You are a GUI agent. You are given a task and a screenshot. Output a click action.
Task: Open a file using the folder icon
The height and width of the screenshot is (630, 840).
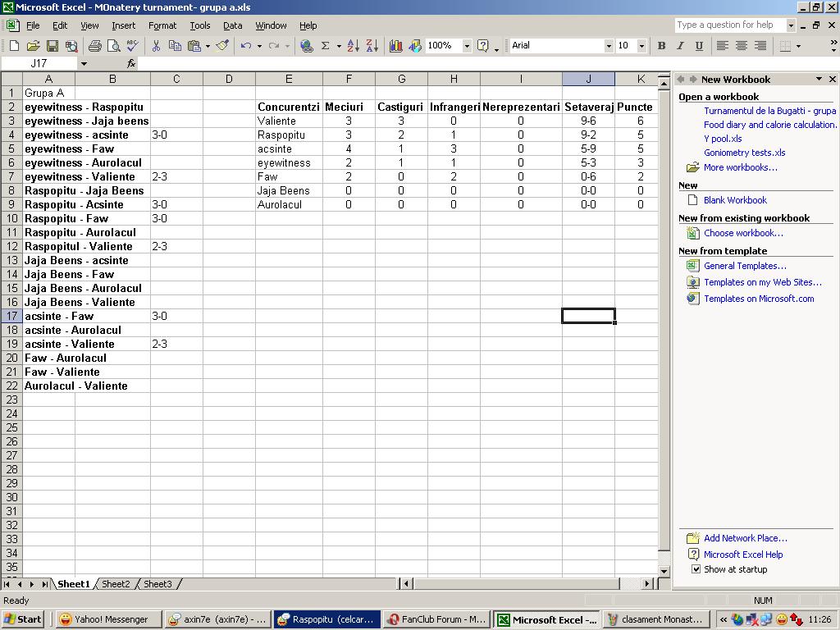(x=33, y=46)
